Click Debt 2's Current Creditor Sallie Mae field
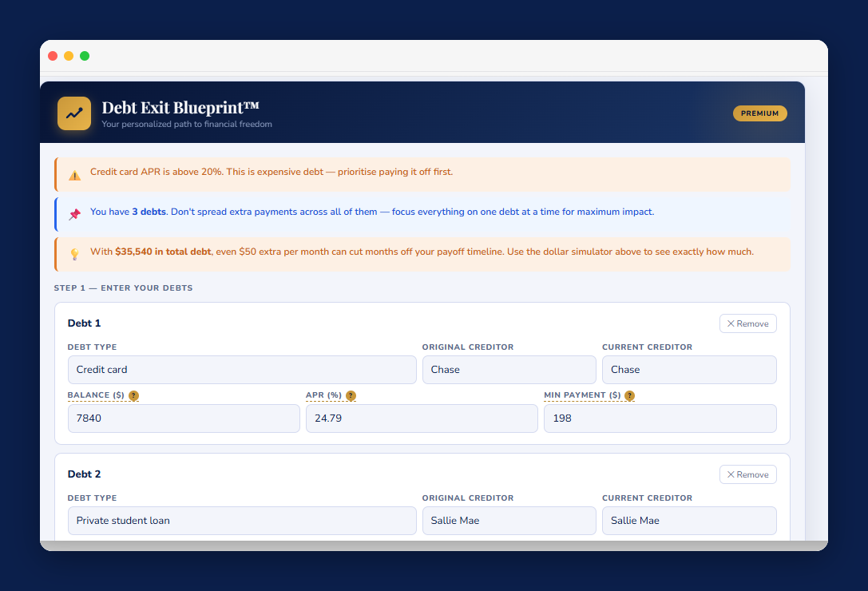 point(688,520)
